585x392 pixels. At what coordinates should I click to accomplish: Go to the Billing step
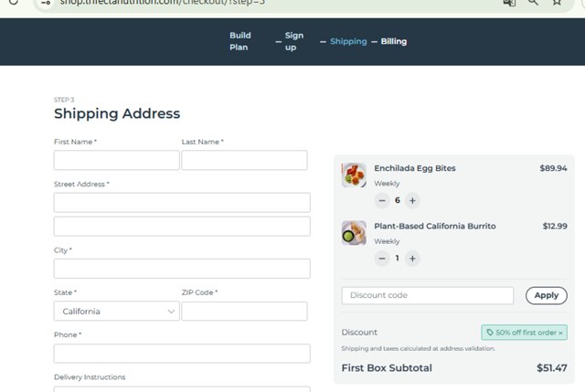(394, 41)
